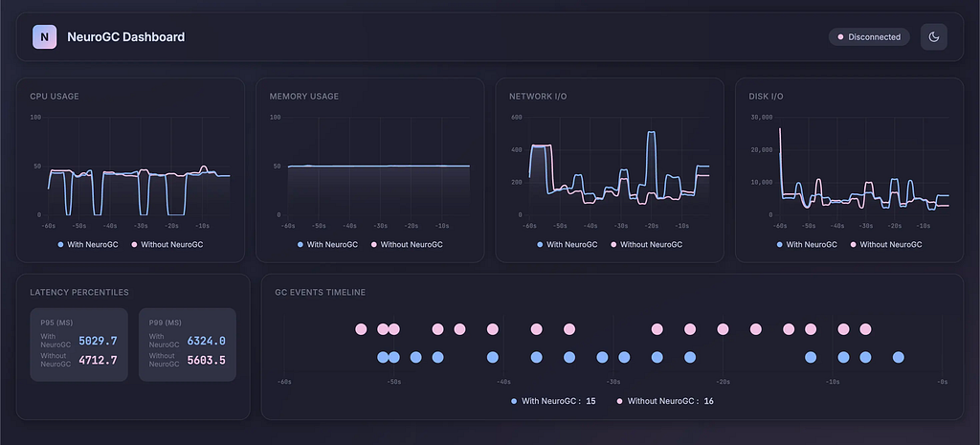
Task: Click the NeuroGC "N" logo icon
Action: point(44,37)
